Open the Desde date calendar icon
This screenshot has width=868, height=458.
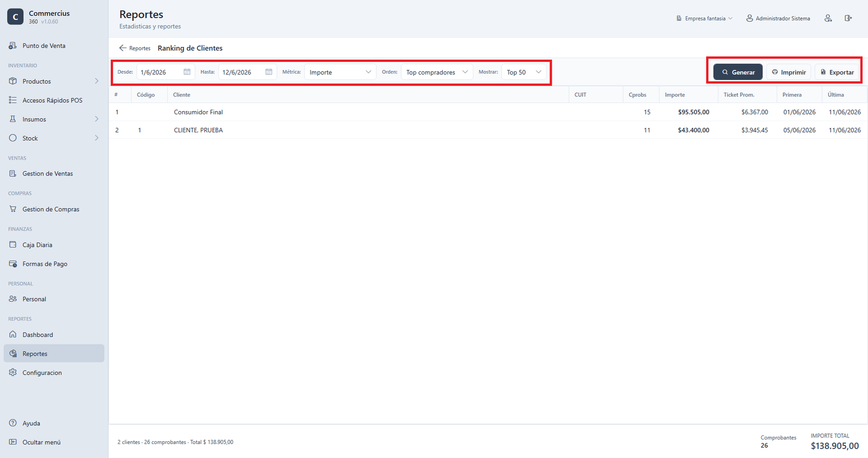click(x=187, y=72)
